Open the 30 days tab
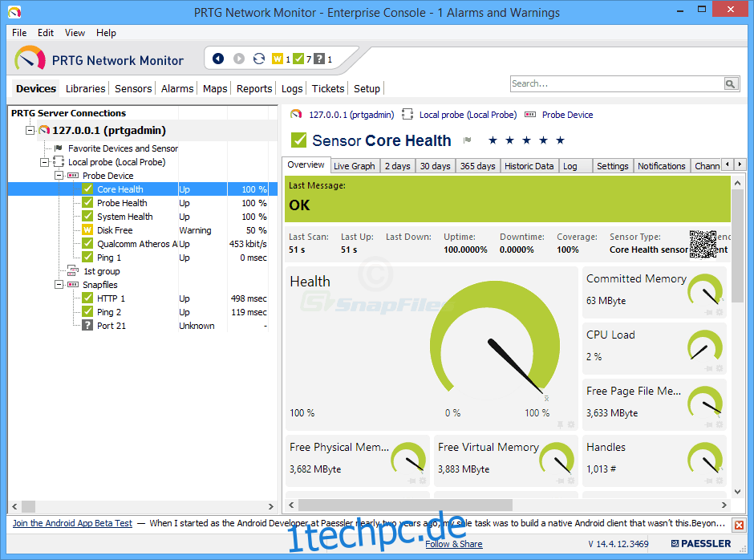754x560 pixels. 436,166
